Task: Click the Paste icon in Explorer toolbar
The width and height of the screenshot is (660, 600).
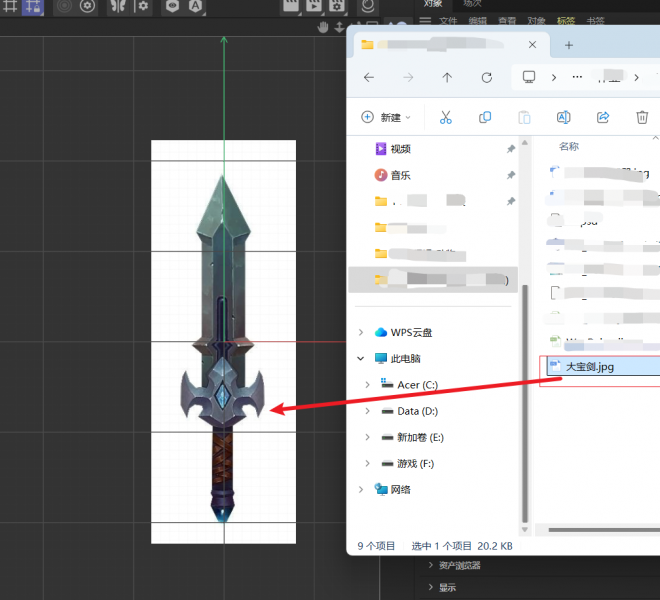Action: click(524, 117)
